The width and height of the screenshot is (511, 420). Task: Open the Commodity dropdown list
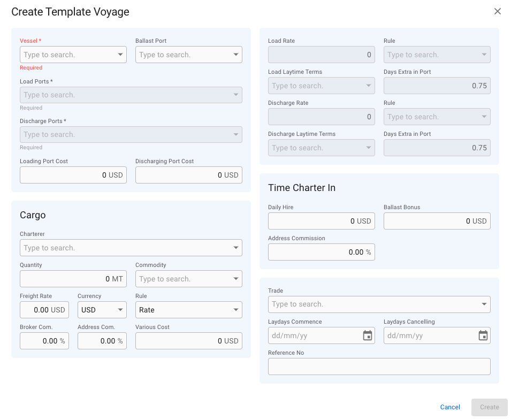click(236, 279)
